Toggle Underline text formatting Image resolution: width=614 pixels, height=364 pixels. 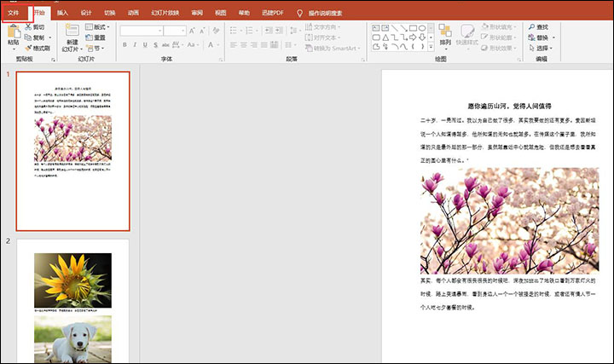[145, 43]
